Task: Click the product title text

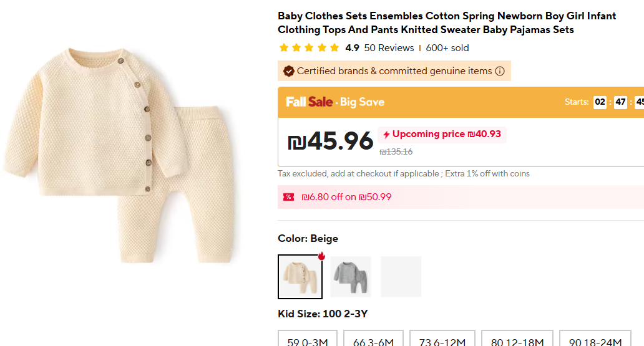Action: coord(446,22)
